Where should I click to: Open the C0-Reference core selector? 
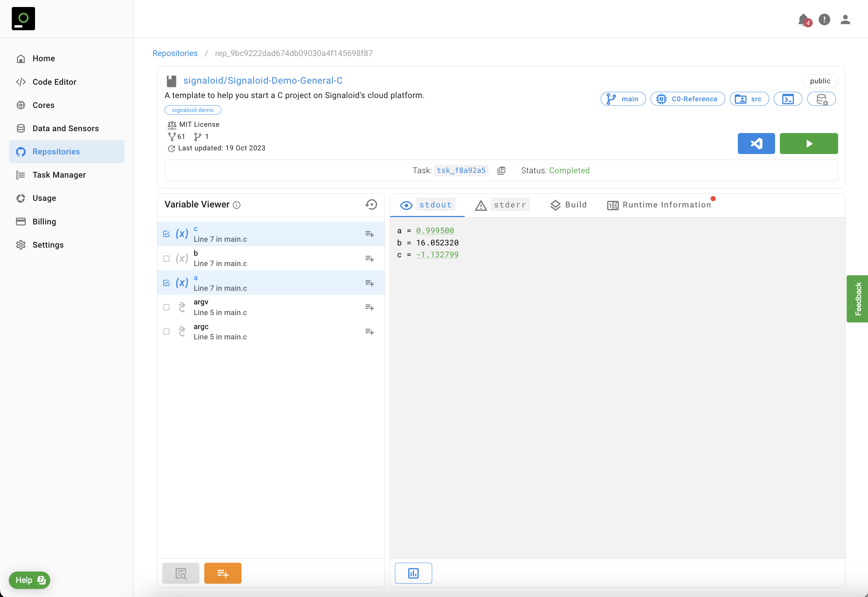point(687,99)
